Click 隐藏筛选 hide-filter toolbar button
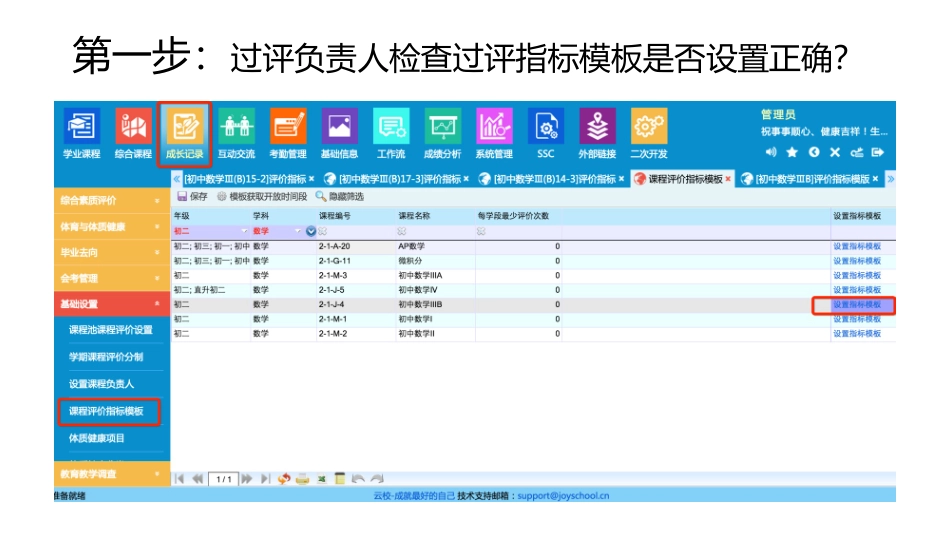This screenshot has width=950, height=535. tap(339, 196)
